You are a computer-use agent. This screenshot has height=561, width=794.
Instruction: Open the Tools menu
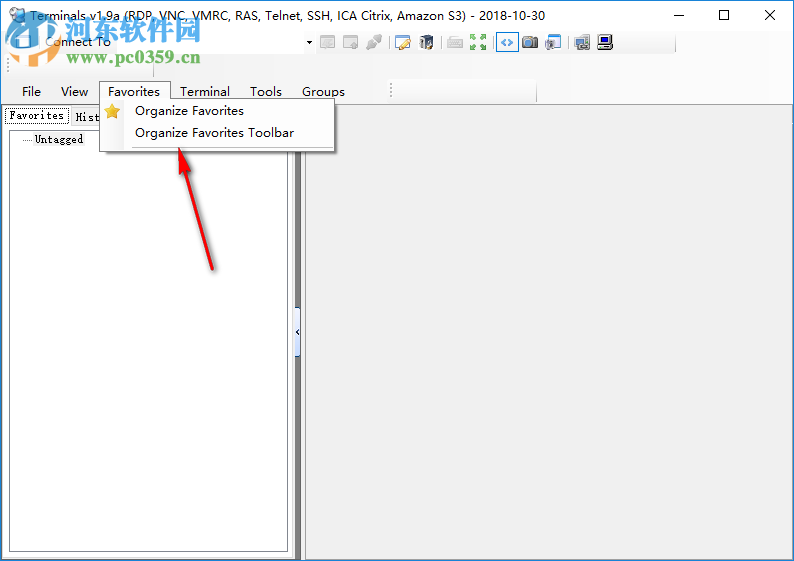point(266,92)
